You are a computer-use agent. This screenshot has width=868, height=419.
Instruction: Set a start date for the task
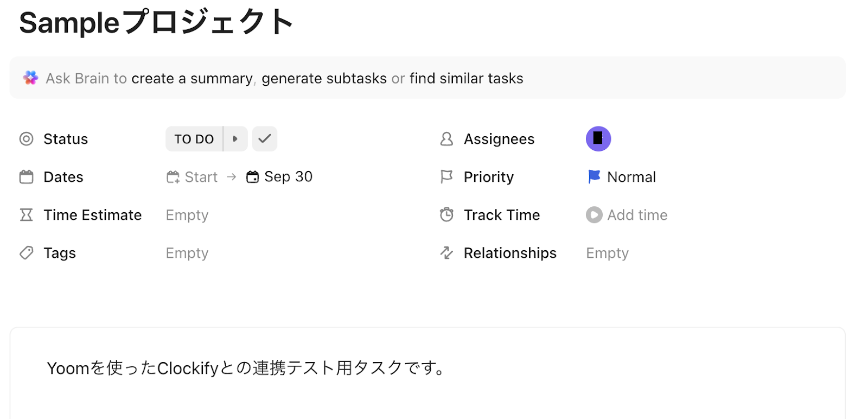coord(193,177)
